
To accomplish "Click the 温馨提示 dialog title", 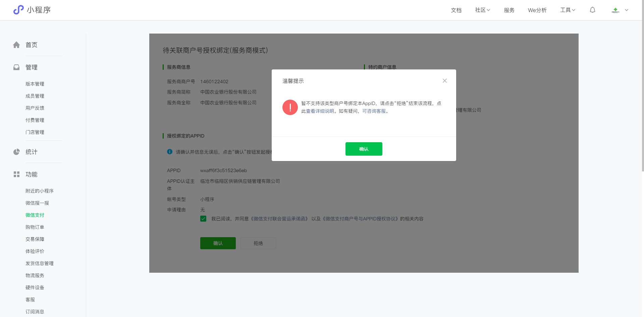I will pyautogui.click(x=293, y=81).
